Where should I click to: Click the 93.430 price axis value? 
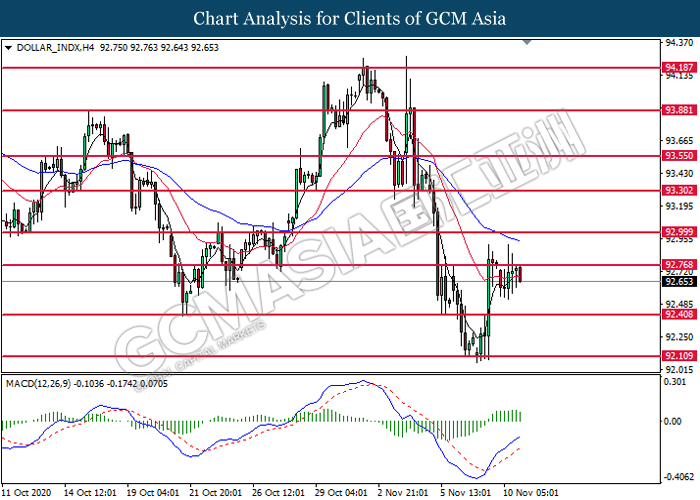click(679, 174)
